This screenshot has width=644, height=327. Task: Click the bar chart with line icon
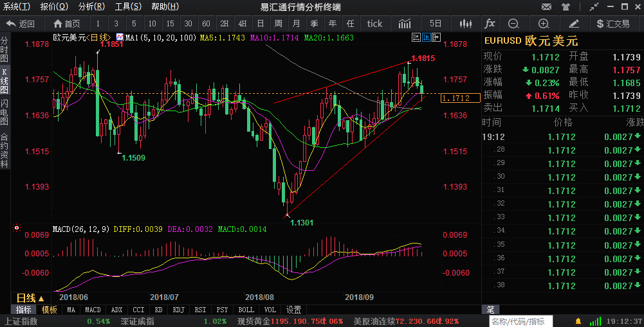405,24
